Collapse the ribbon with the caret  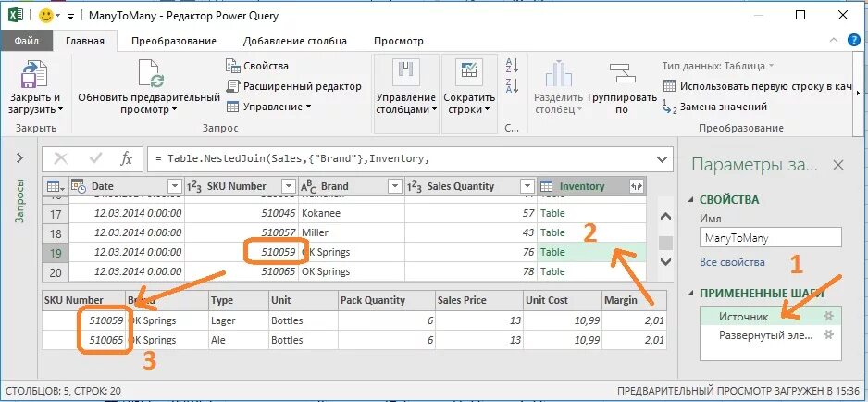(835, 41)
